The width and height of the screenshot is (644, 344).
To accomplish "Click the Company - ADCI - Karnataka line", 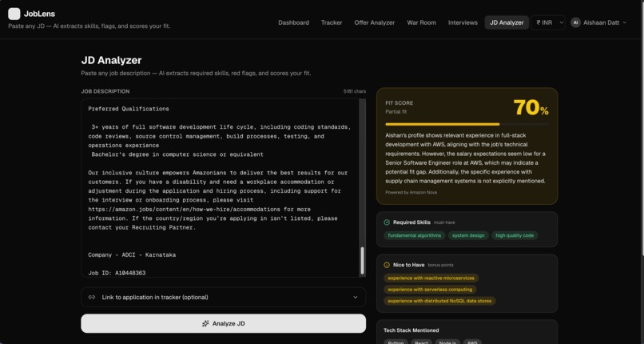I will click(x=132, y=255).
